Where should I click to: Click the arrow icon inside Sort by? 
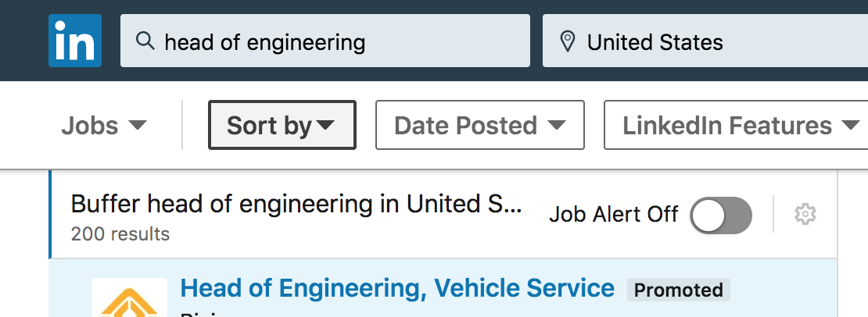click(325, 126)
